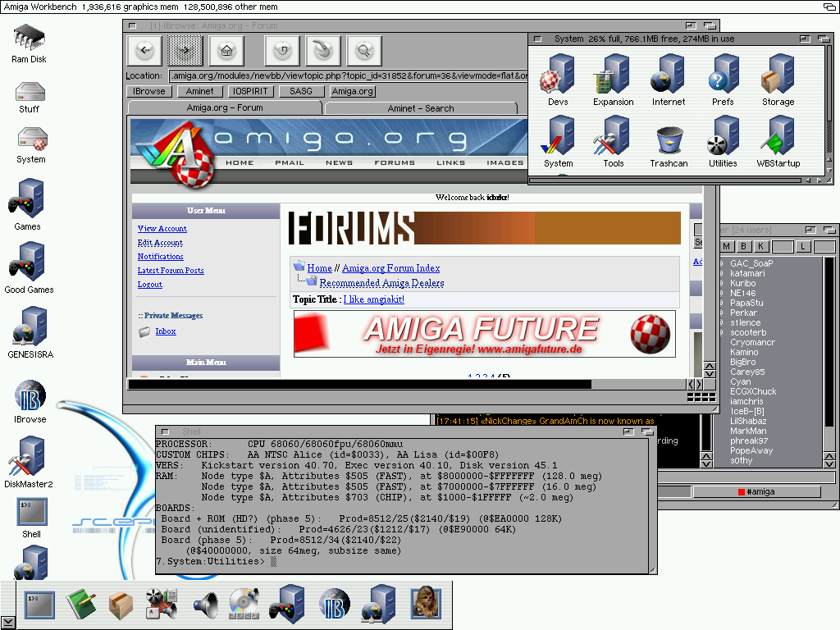The width and height of the screenshot is (840, 630).
Task: Click the IBrowse bookmark button
Action: [x=149, y=92]
